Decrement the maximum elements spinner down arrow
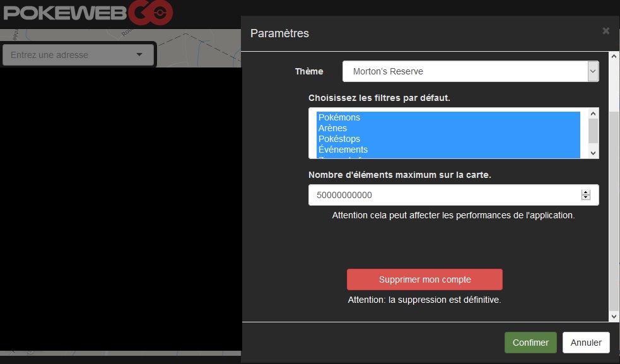The image size is (620, 364). pyautogui.click(x=585, y=197)
